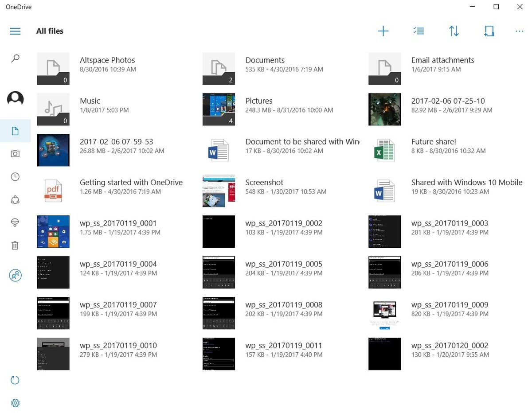Open OneDrive settings
The image size is (532, 413).
(x=16, y=403)
